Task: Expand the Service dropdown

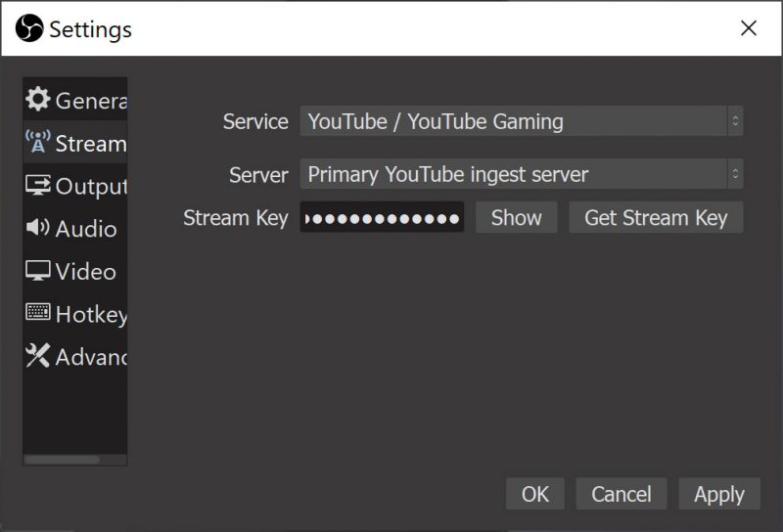Action: 522,120
